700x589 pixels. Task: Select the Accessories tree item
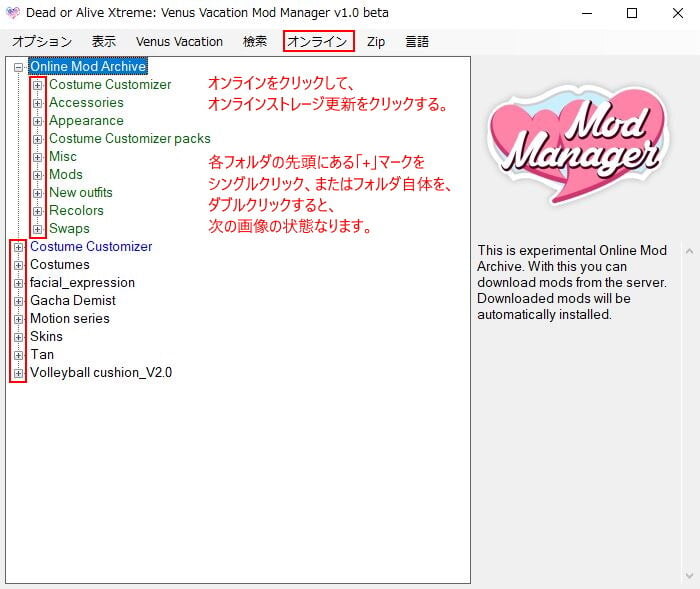click(x=86, y=102)
